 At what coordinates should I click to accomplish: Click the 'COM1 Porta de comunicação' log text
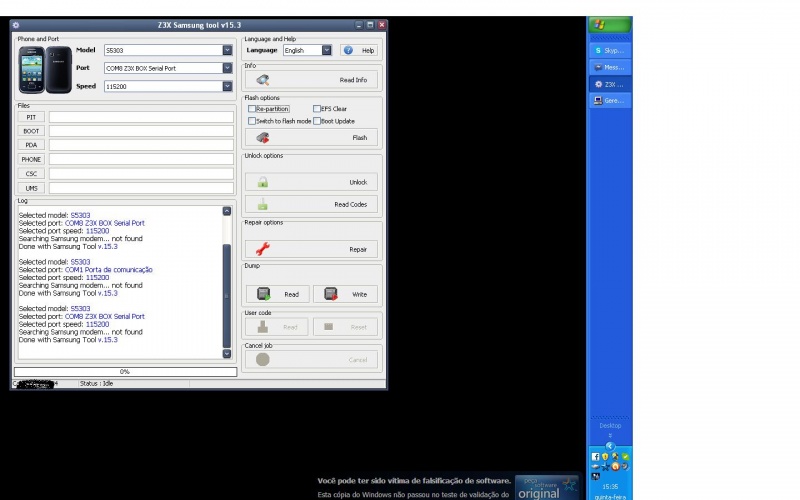point(108,269)
